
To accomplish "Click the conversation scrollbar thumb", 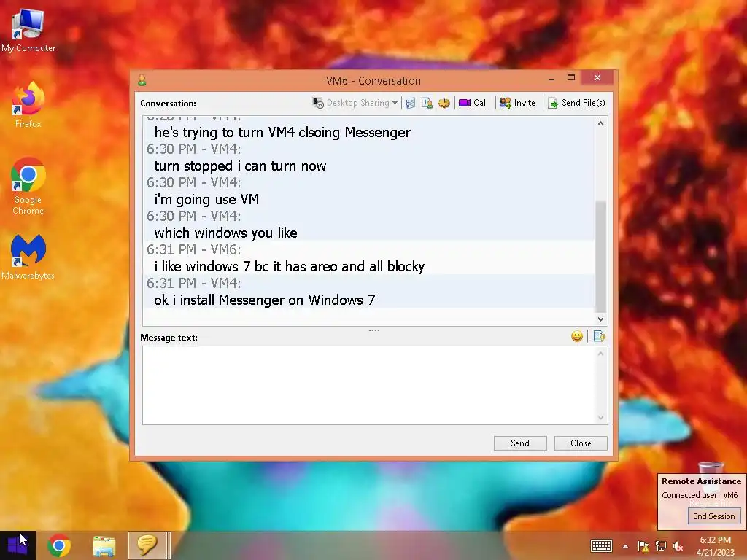I will tap(601, 256).
